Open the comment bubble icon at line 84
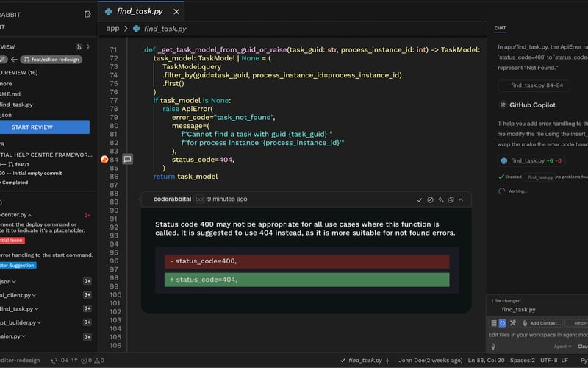The height and width of the screenshot is (368, 588). coord(127,159)
